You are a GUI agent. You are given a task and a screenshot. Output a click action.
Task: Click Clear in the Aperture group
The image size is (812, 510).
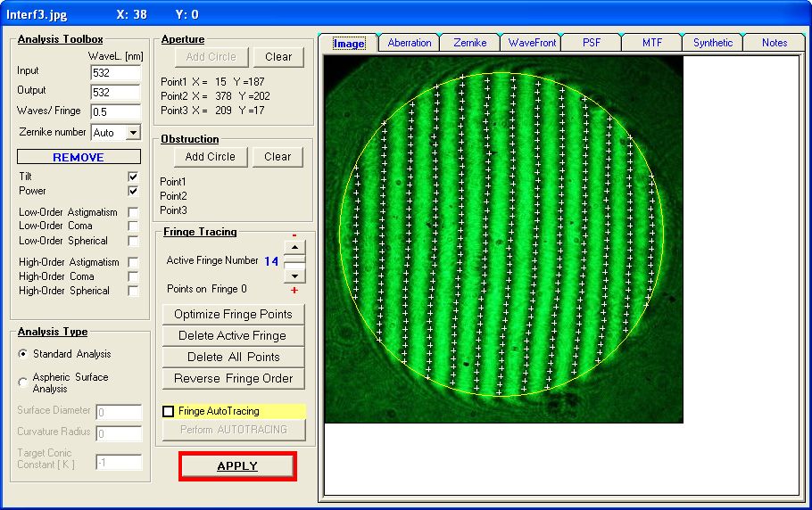(x=278, y=57)
